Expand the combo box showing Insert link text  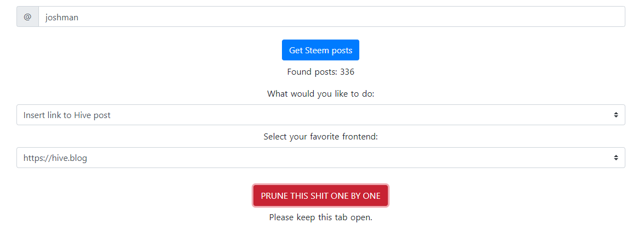(x=321, y=115)
